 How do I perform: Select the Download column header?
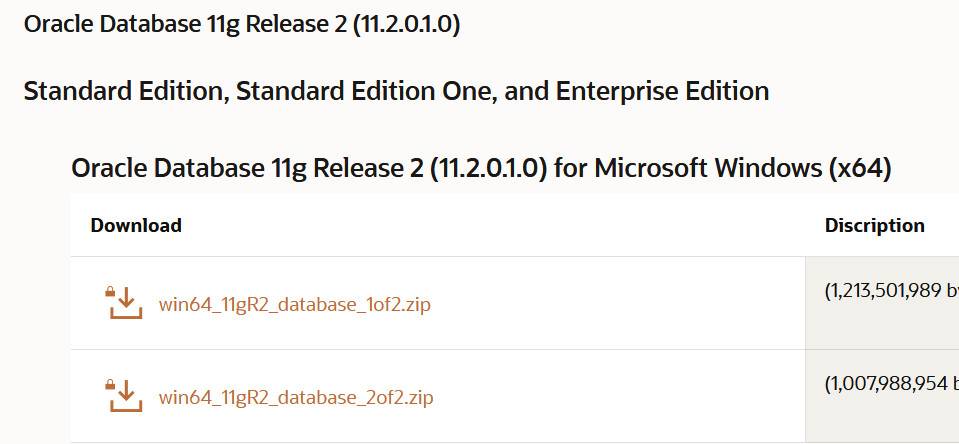click(136, 225)
